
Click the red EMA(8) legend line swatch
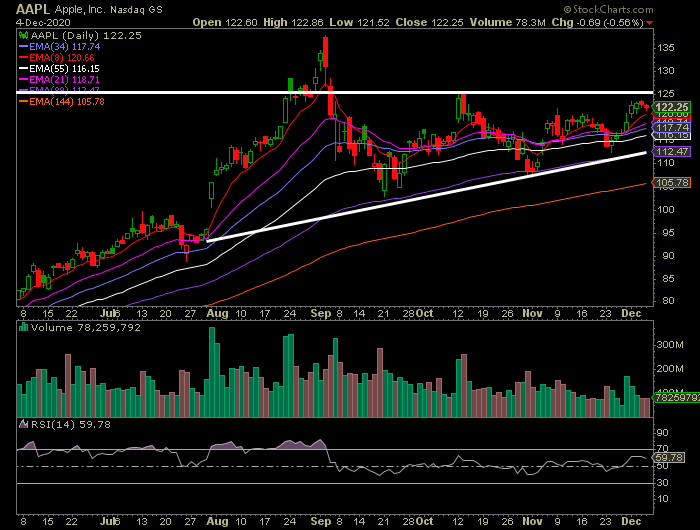pos(24,58)
